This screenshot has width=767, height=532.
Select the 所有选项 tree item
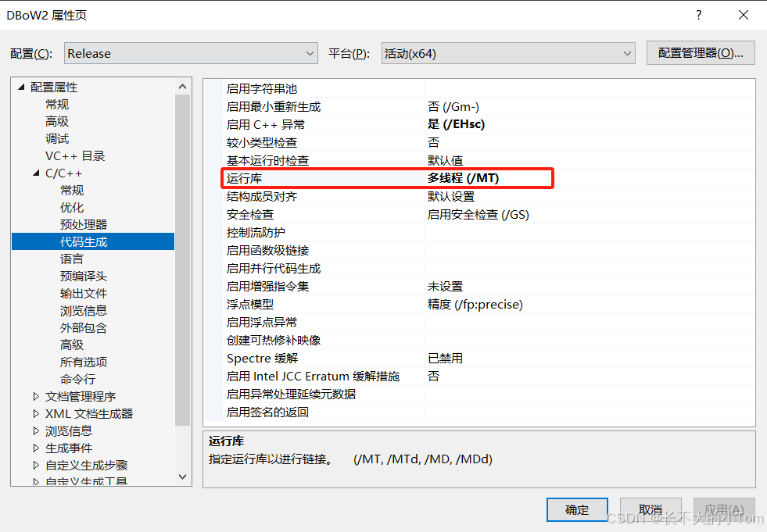click(84, 362)
